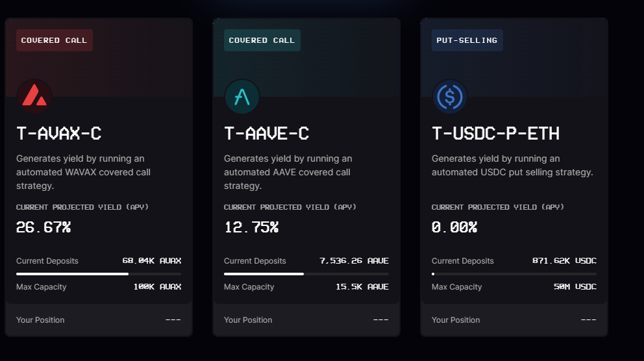The image size is (644, 361).
Task: Click Your Position row on AAVE card
Action: (x=306, y=320)
